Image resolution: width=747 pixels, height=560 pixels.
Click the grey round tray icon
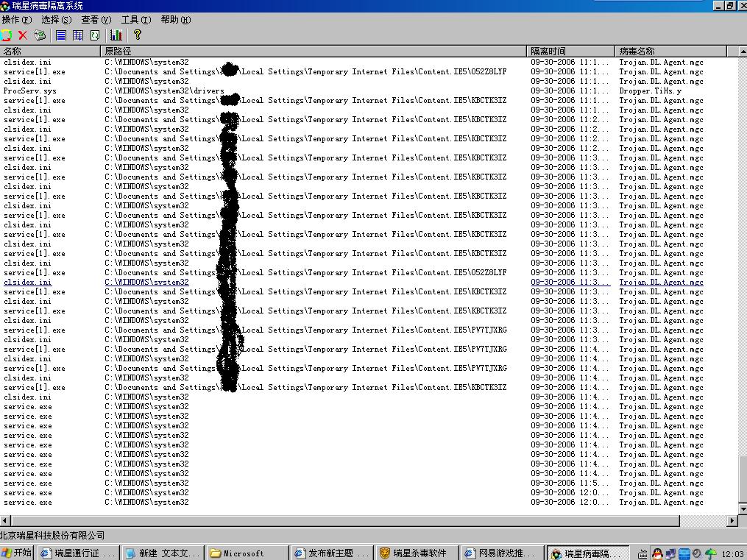tap(697, 554)
